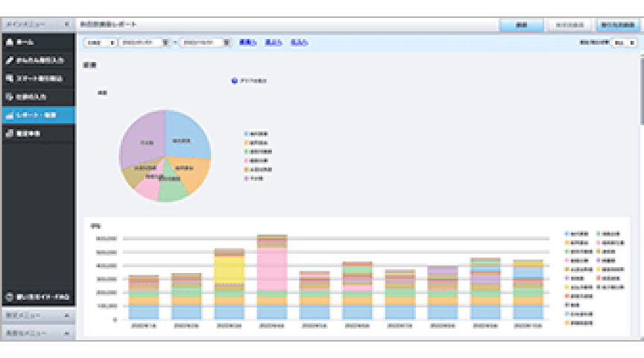Click the Home icon in the sidebar

pos(10,42)
